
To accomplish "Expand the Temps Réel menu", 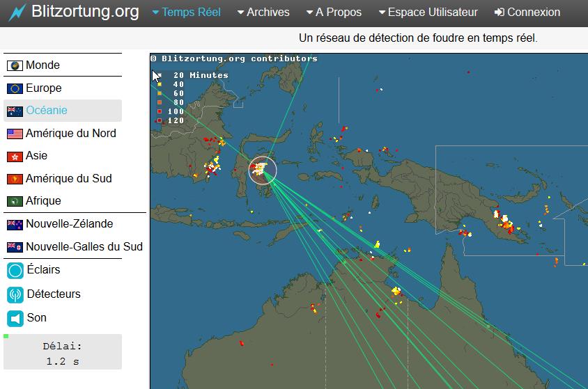I will coord(187,13).
